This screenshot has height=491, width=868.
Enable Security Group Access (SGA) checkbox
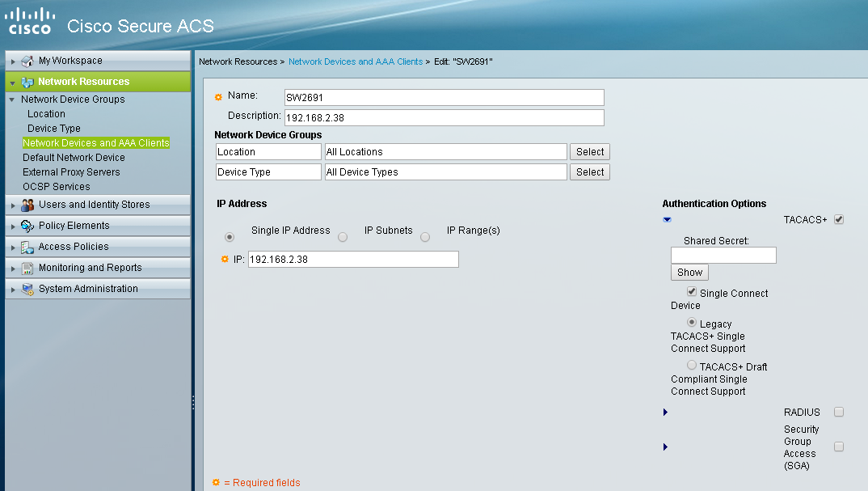839,447
